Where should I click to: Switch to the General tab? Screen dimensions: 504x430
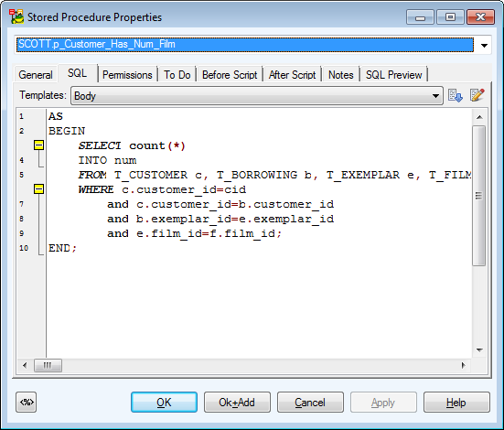pos(36,75)
